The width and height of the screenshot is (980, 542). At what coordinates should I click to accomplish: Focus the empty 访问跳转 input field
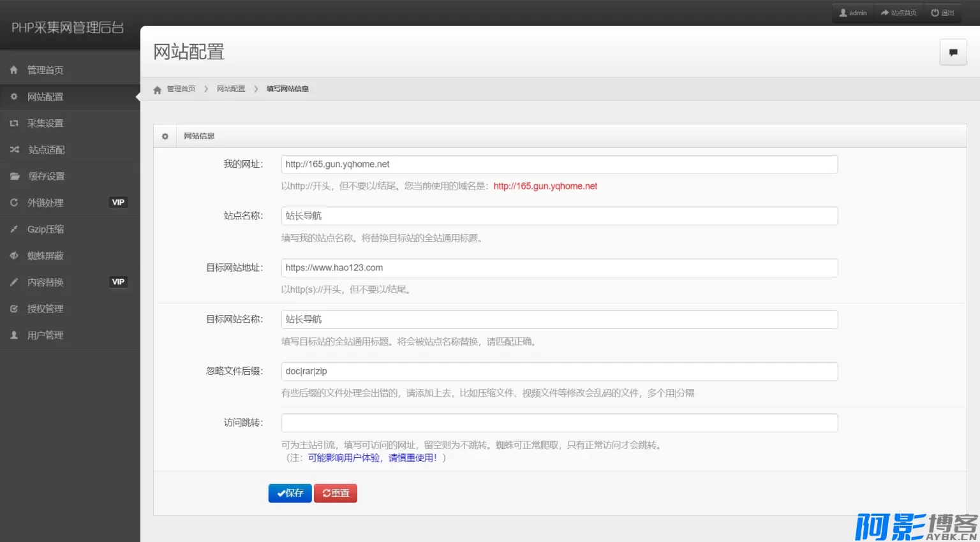[x=559, y=423]
